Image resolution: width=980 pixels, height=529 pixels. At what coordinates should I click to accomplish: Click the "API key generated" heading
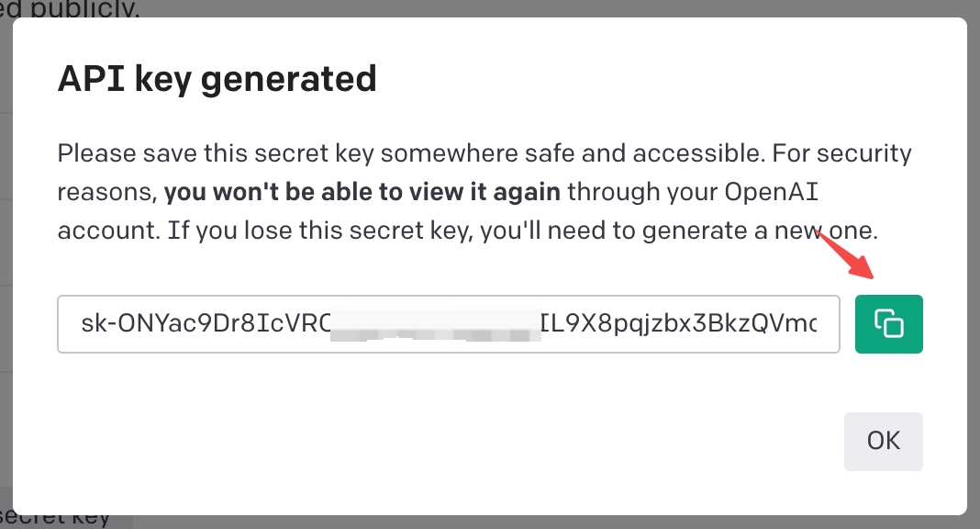[x=217, y=79]
